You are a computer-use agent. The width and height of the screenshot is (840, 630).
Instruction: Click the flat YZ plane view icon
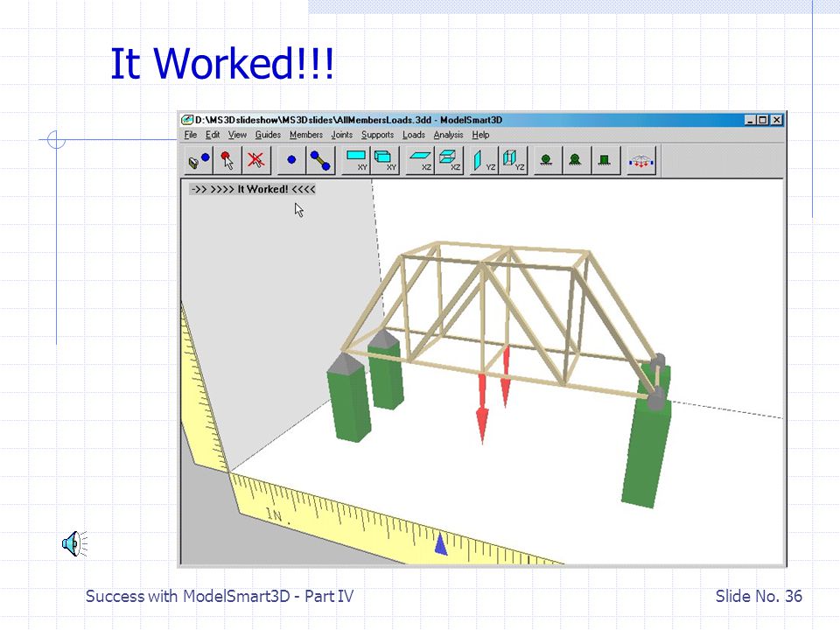tap(484, 159)
